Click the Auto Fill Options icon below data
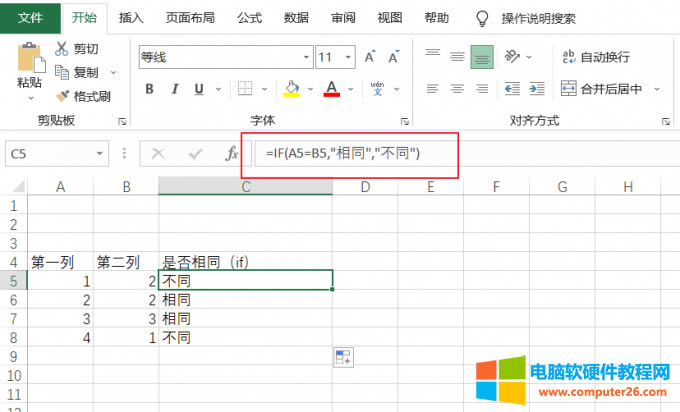This screenshot has height=412, width=680. click(342, 356)
